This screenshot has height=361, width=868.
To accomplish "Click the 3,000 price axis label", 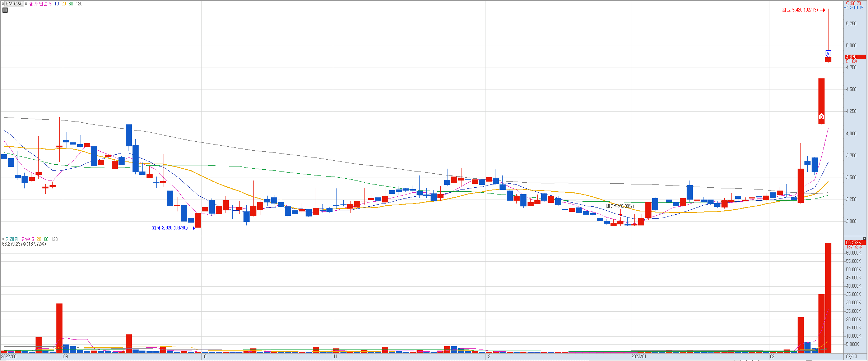I will (851, 221).
